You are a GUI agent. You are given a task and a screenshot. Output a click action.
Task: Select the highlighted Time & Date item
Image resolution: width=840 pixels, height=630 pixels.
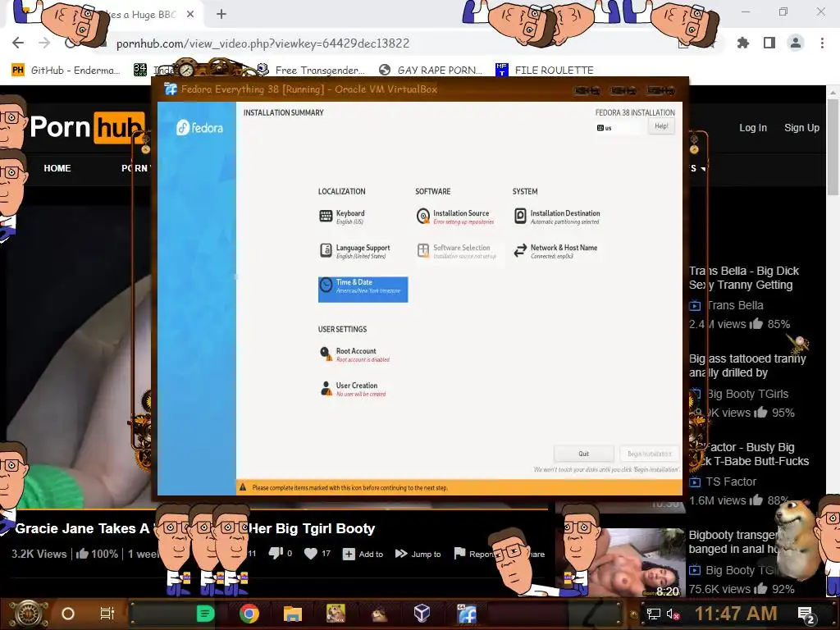[x=363, y=290]
